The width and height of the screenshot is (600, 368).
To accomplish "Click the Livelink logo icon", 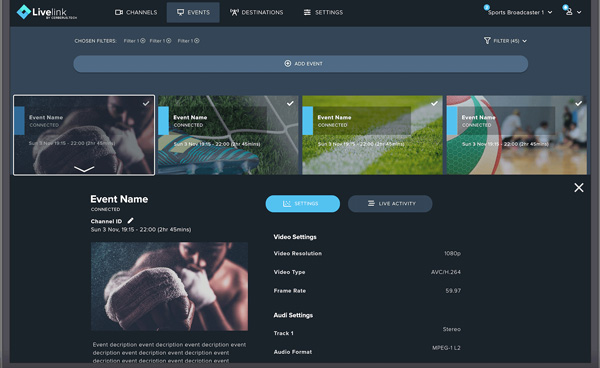I will (x=24, y=12).
